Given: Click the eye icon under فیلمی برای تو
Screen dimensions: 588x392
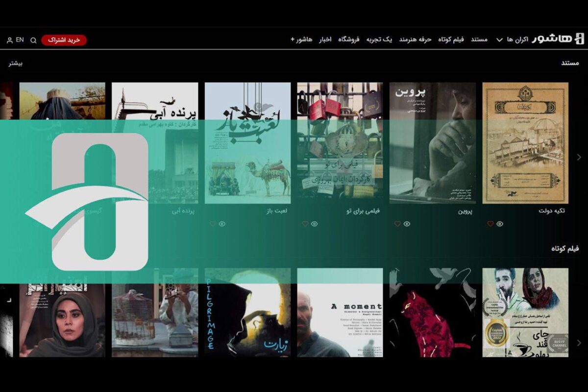Looking at the screenshot, I should point(314,224).
